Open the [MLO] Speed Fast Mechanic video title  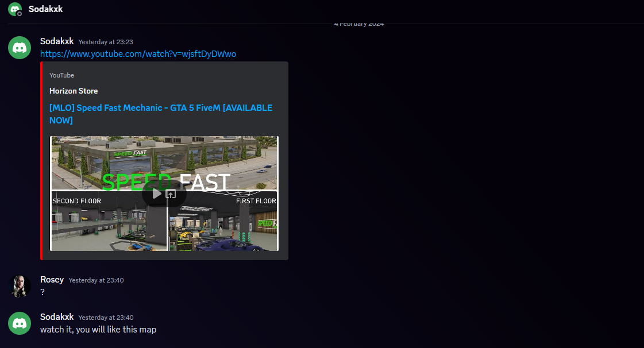(161, 107)
